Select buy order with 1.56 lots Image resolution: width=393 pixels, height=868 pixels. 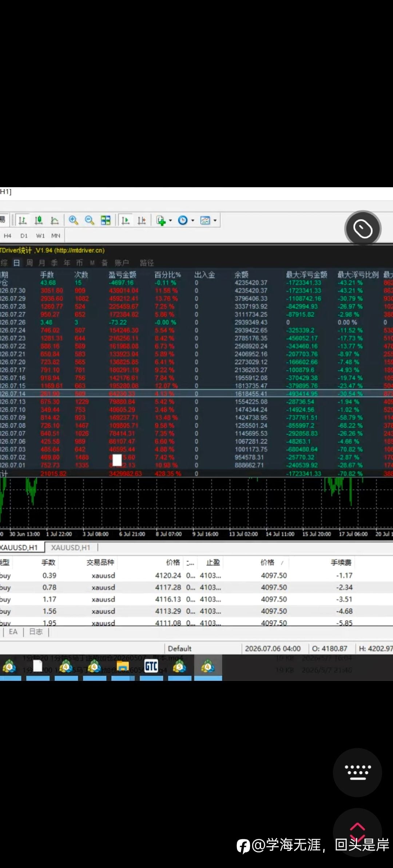tap(196, 611)
